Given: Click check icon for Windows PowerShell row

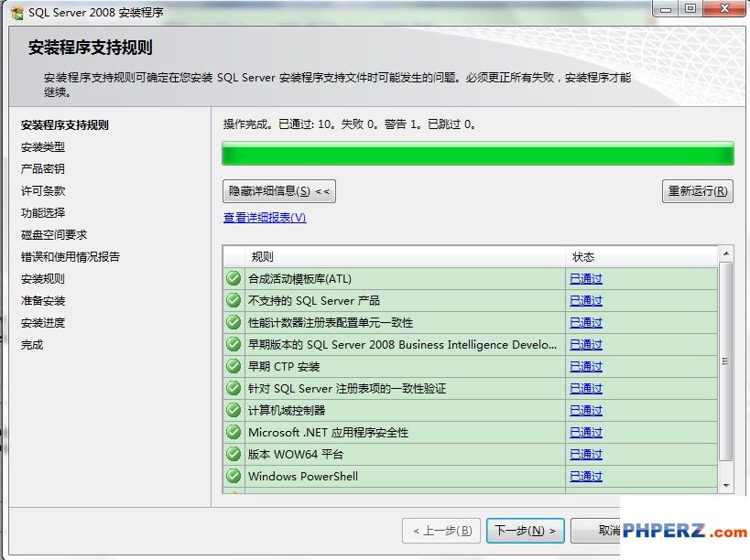Looking at the screenshot, I should 234,476.
